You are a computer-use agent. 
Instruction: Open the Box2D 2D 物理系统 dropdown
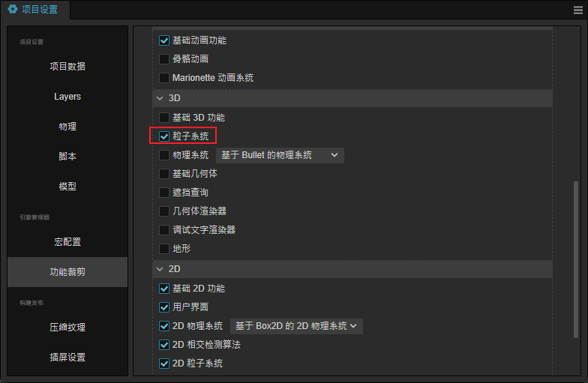(x=296, y=326)
